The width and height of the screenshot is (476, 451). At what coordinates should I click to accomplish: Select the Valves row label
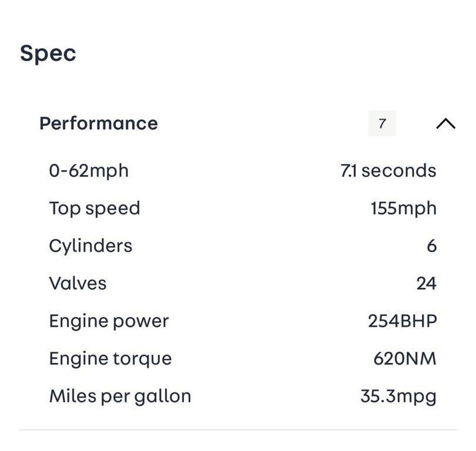78,283
